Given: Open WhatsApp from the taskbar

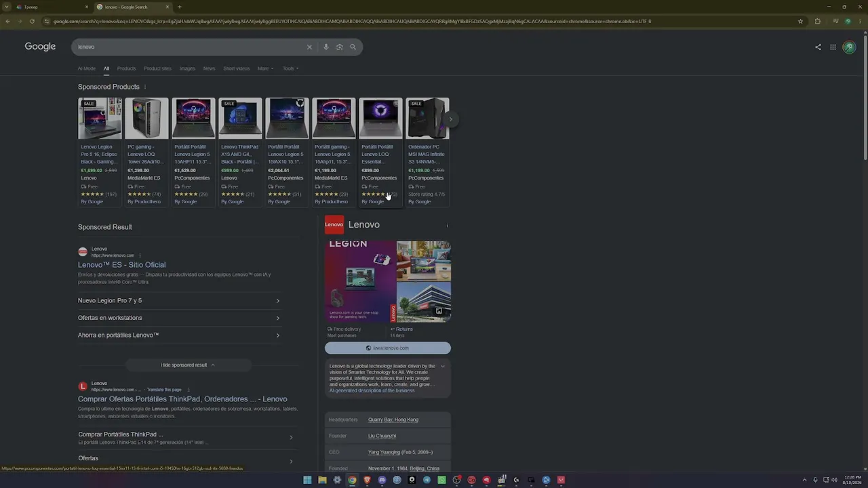Looking at the screenshot, I should click(x=441, y=480).
